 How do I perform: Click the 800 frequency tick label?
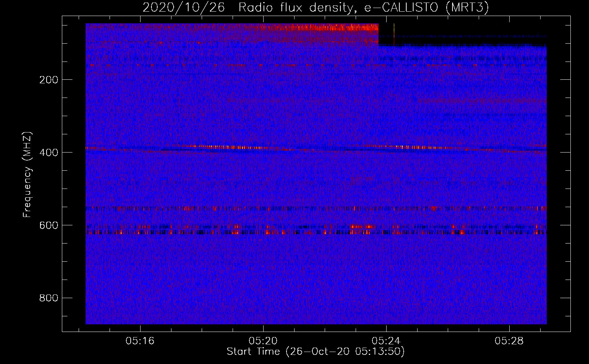click(49, 298)
